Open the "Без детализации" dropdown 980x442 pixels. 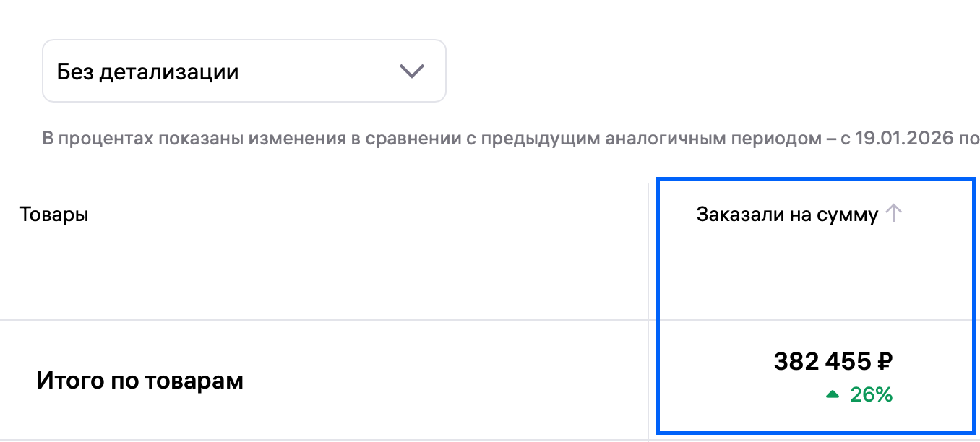click(x=244, y=71)
